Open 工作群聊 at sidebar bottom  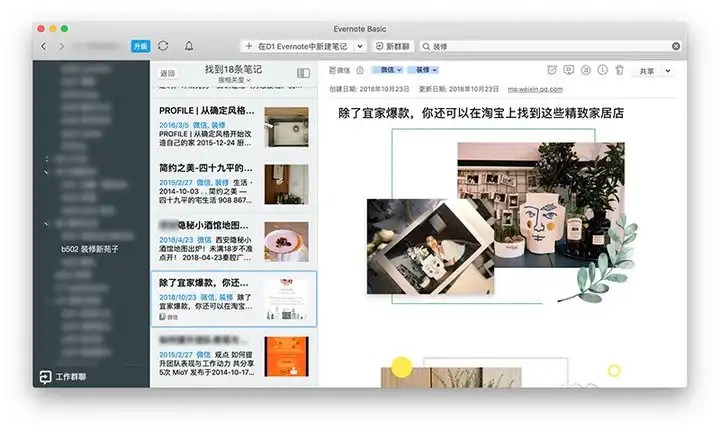pyautogui.click(x=63, y=377)
